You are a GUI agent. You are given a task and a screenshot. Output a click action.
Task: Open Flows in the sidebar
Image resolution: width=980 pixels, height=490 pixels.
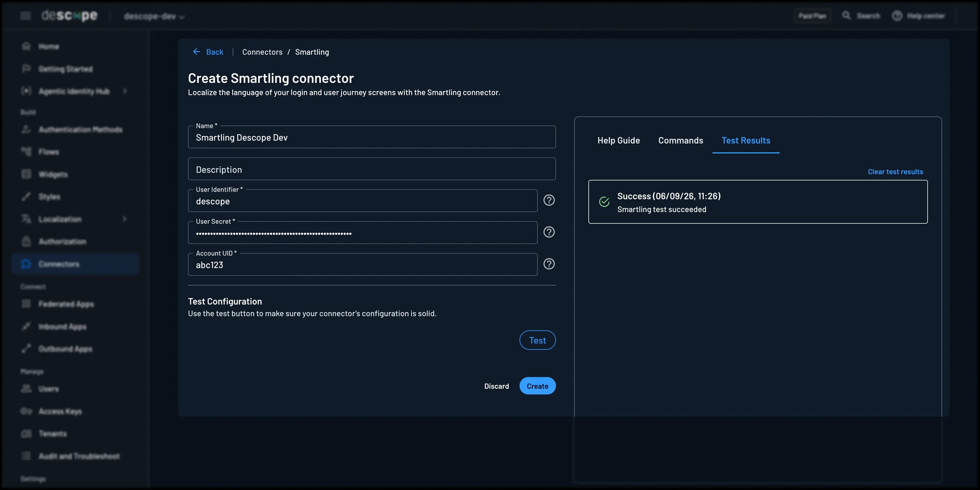point(75,152)
